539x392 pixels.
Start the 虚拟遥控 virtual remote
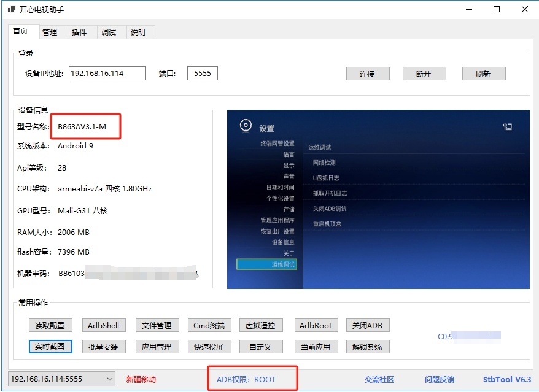263,325
